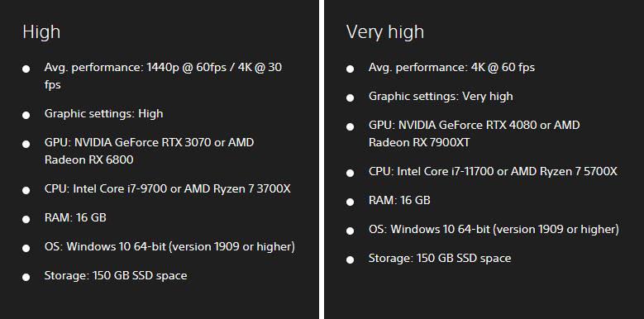Click the bullet beside Graphic settings: High
Image resolution: width=644 pixels, height=319 pixels.
26,115
